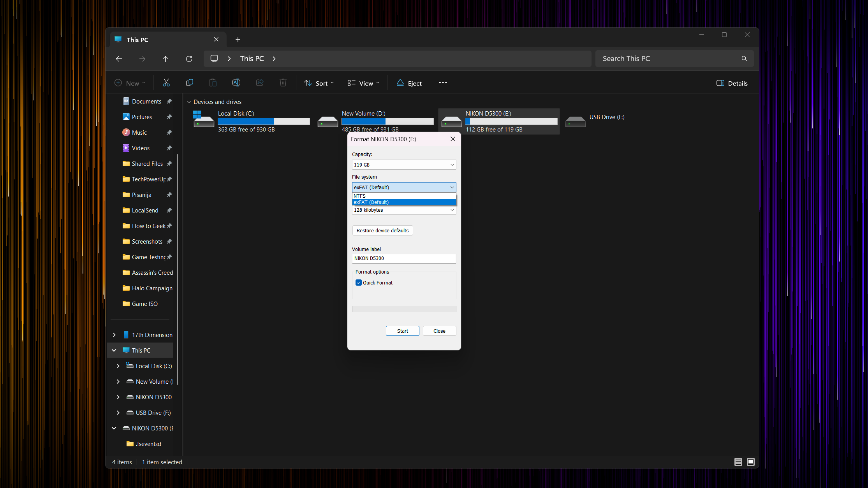Click the Search This PC box
The height and width of the screenshot is (488, 868).
click(x=674, y=59)
